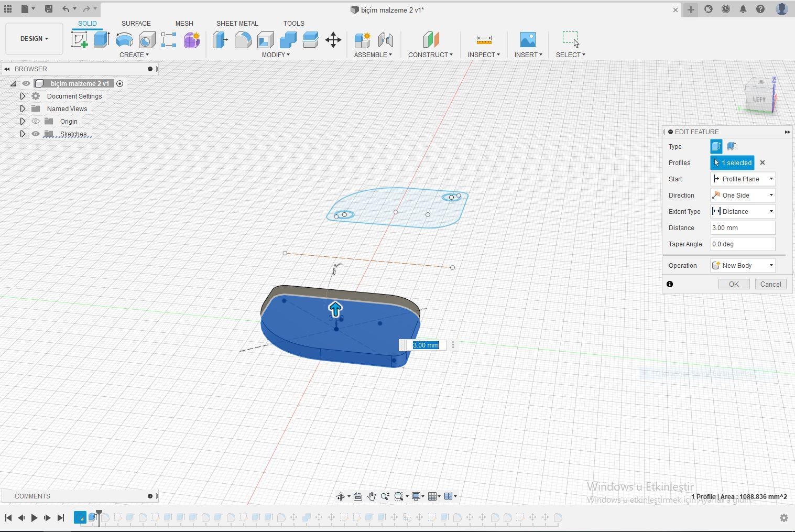Open the Measure tool
795x532 pixels.
pos(484,40)
